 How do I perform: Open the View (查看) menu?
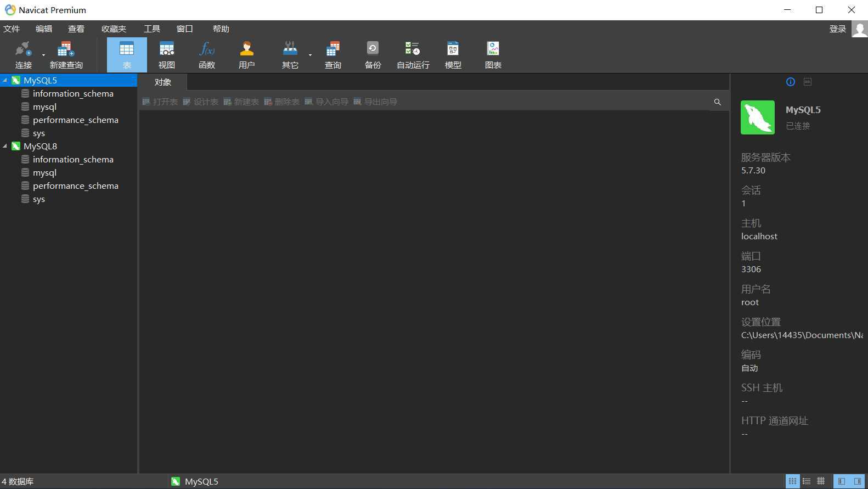pyautogui.click(x=76, y=29)
